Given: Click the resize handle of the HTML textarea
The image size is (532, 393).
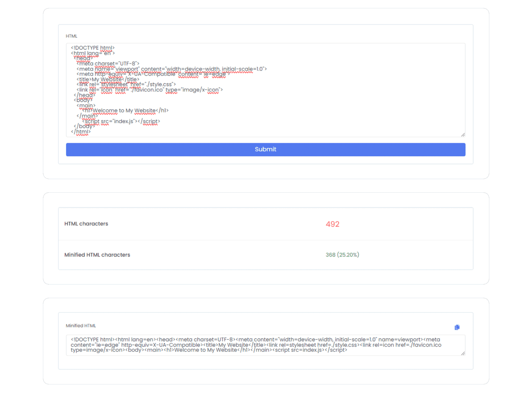Looking at the screenshot, I should (x=463, y=135).
